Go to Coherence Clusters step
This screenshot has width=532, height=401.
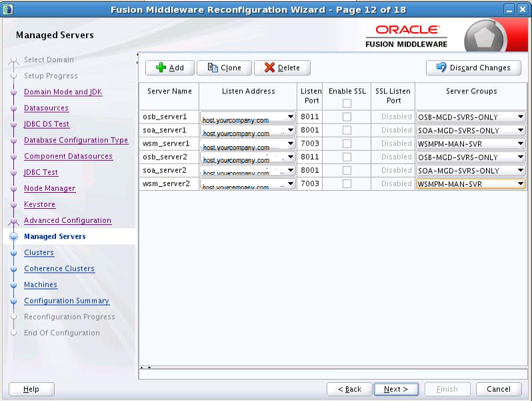pos(59,269)
